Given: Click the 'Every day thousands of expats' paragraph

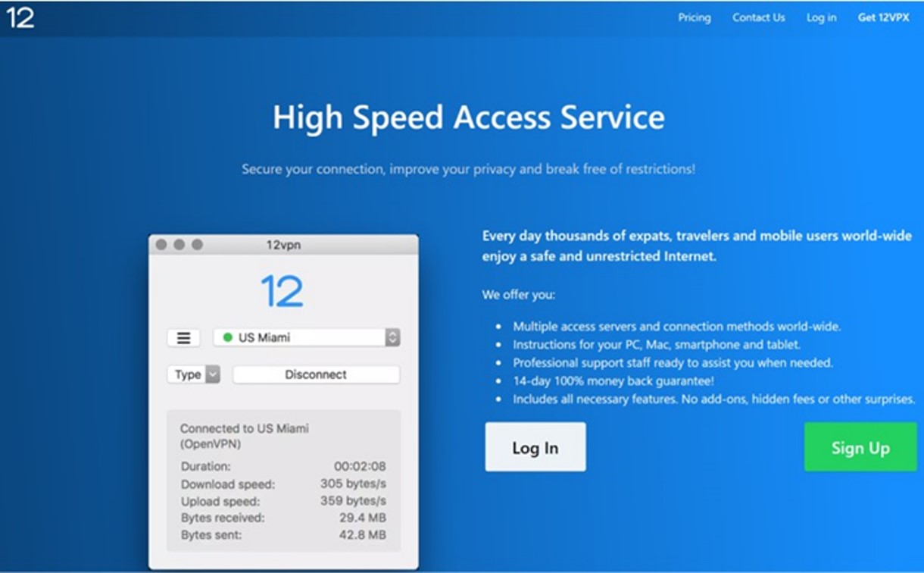Looking at the screenshot, I should [x=697, y=246].
